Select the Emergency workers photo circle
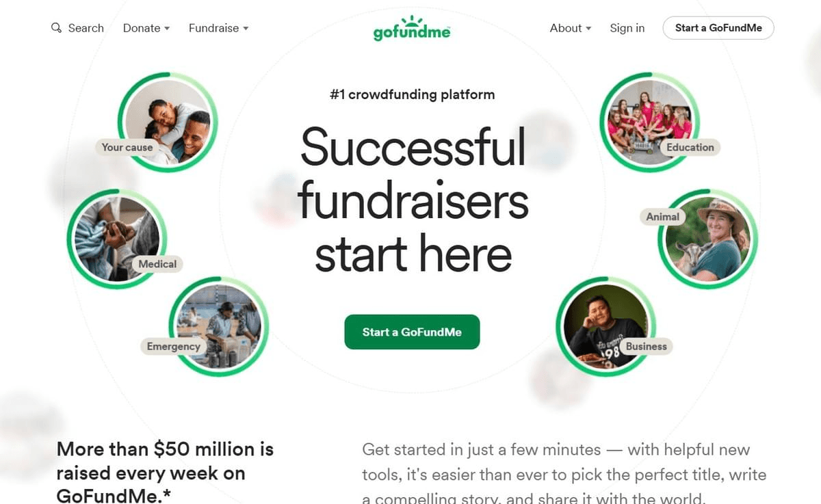Screen dimensions: 821x504 219,326
